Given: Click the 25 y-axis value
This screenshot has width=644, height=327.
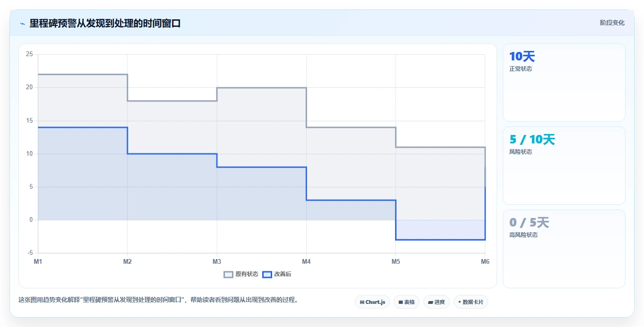Looking at the screenshot, I should pyautogui.click(x=29, y=54).
